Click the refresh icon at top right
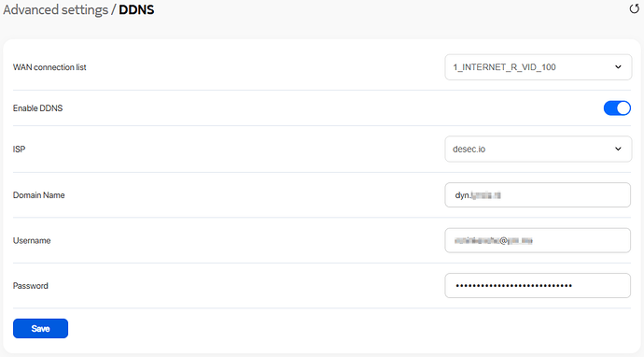 [634, 8]
